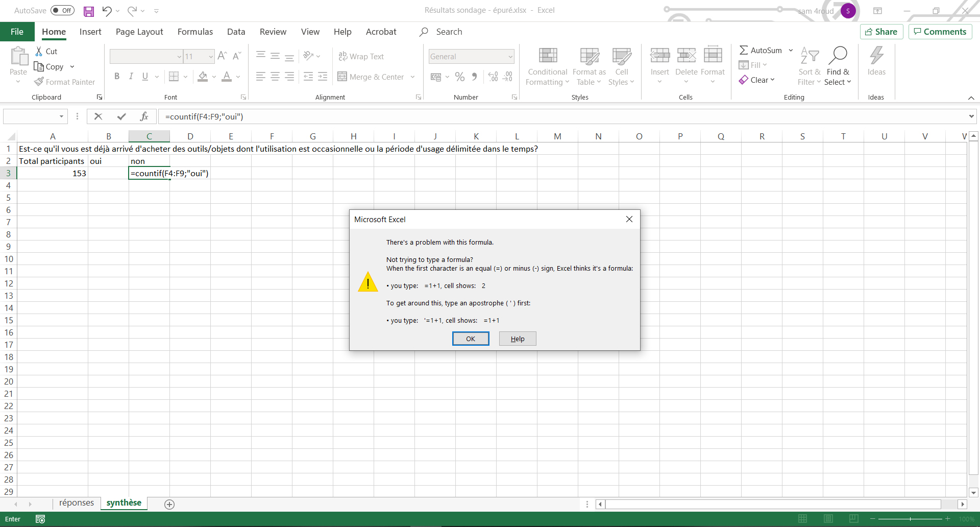Toggle the AutoSave switch
This screenshot has width=980, height=527.
[62, 11]
